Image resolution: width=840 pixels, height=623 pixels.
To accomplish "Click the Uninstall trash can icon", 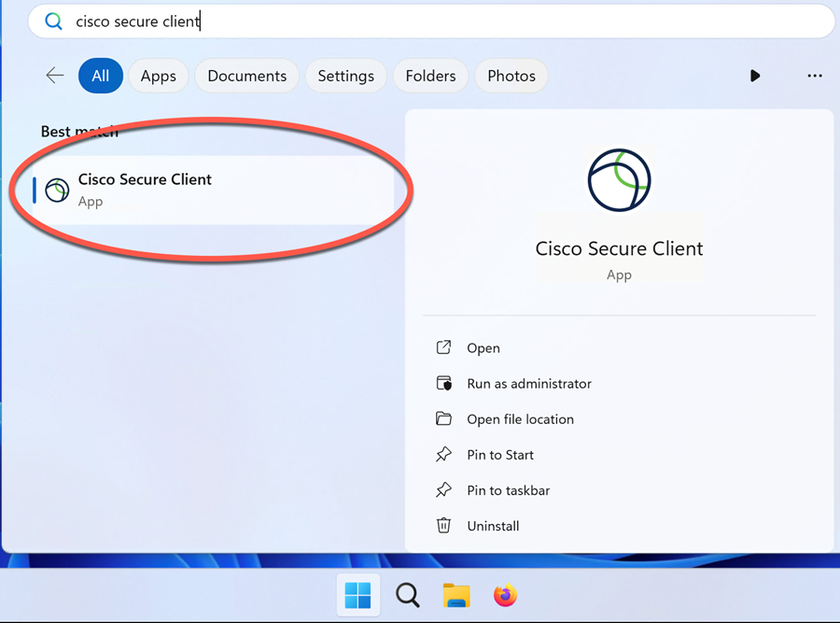I will tap(443, 526).
